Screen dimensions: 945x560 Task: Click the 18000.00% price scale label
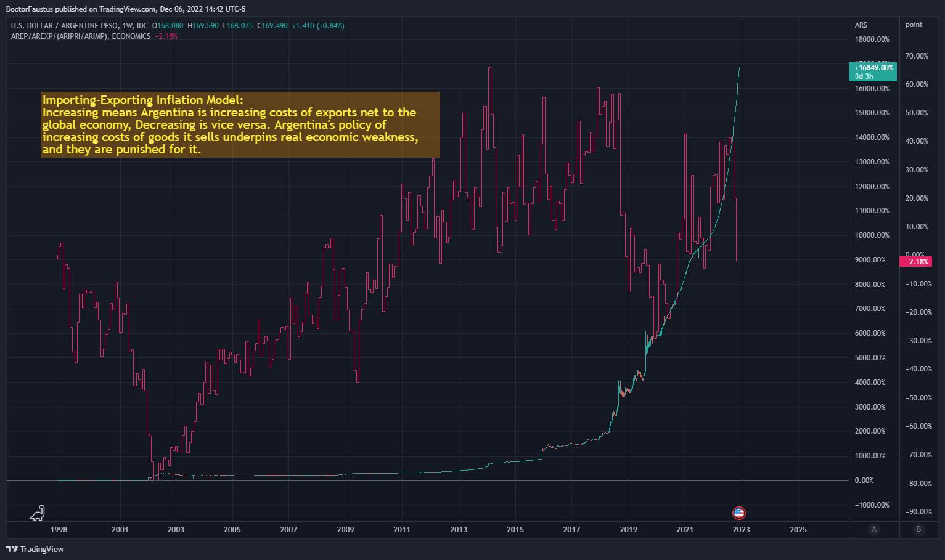pos(872,39)
